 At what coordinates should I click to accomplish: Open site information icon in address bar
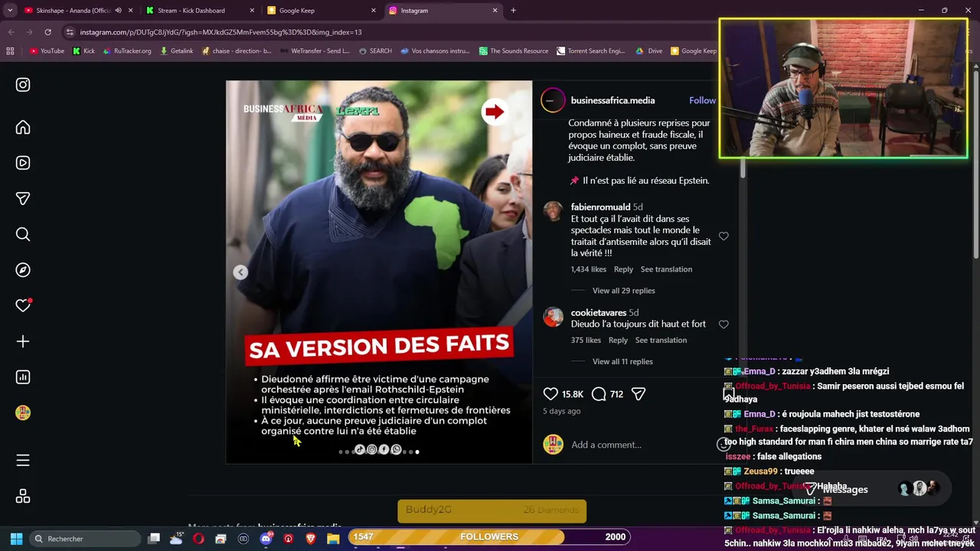(x=70, y=32)
